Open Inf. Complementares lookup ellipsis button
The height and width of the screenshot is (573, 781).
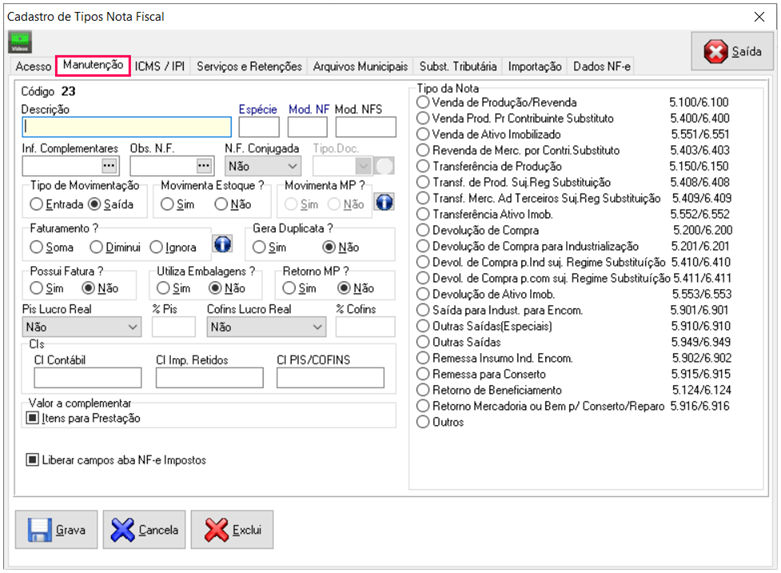coord(109,165)
